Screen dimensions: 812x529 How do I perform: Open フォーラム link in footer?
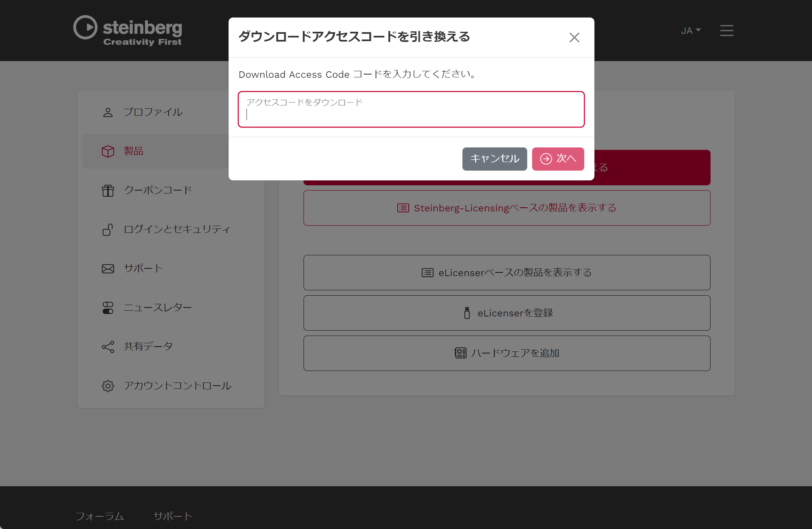point(100,516)
